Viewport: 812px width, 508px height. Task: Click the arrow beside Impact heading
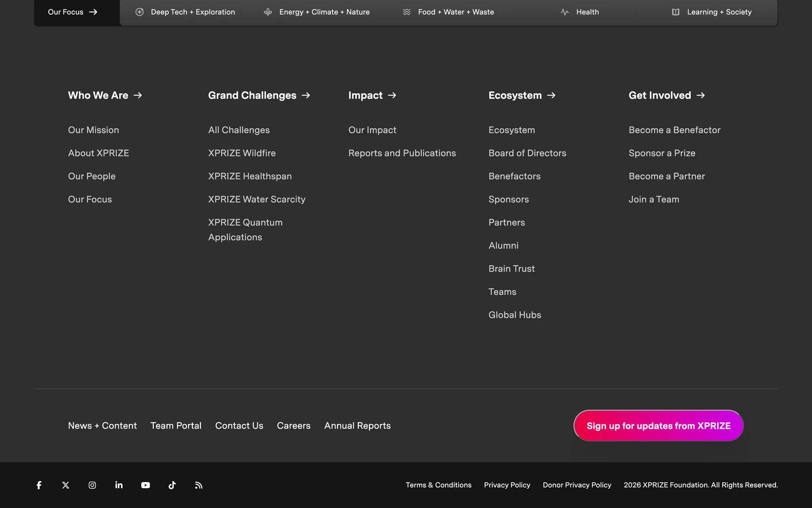(392, 95)
